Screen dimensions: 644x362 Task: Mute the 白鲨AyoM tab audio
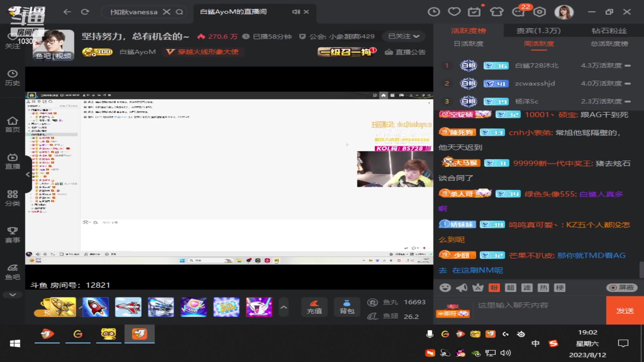pos(296,12)
